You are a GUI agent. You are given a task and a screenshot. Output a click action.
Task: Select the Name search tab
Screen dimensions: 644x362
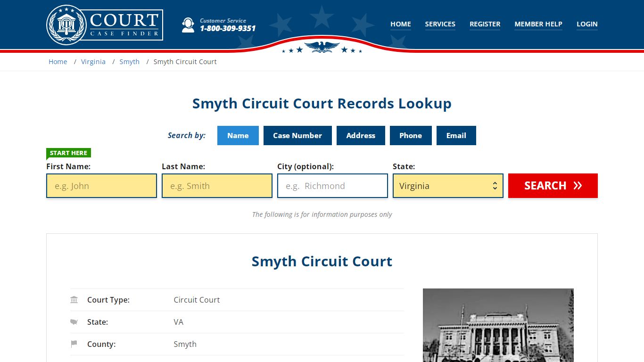click(238, 135)
